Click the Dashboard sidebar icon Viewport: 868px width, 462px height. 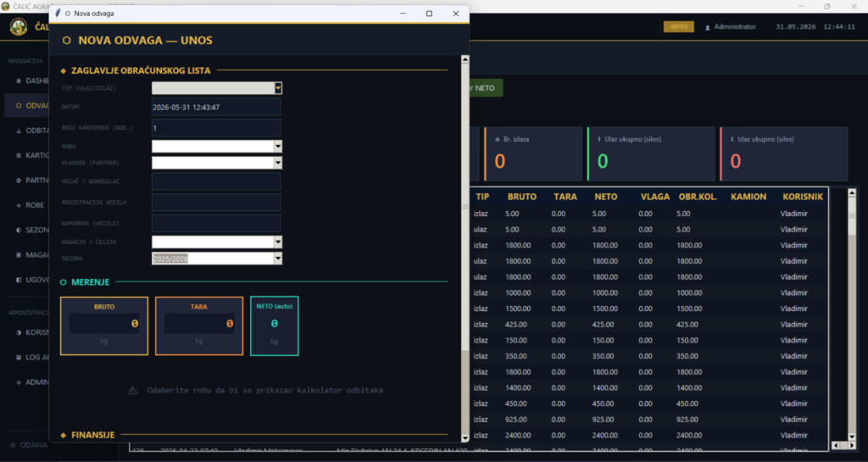(19, 81)
